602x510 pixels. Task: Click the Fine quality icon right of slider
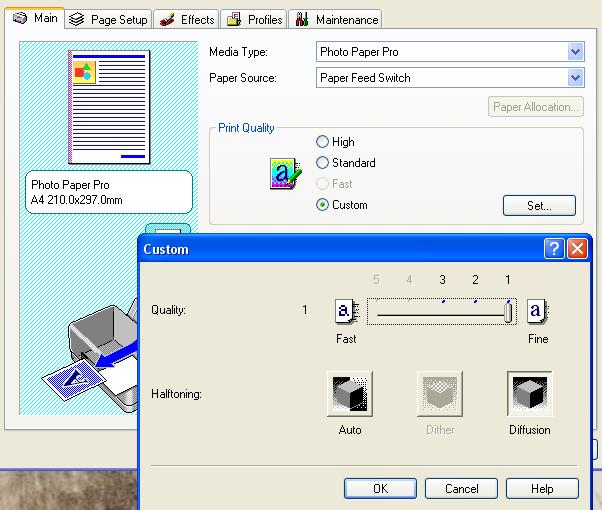pos(537,311)
